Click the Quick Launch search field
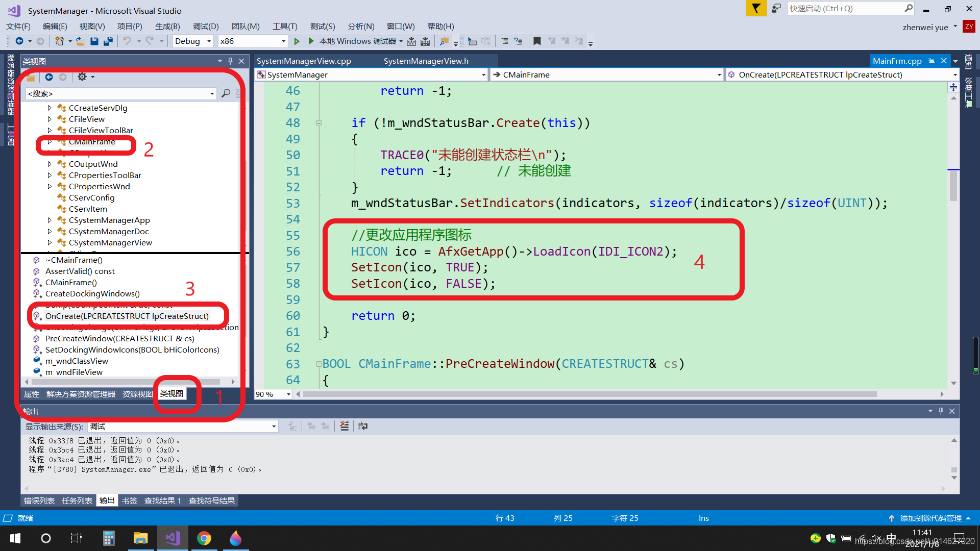This screenshot has height=551, width=980. [x=845, y=9]
